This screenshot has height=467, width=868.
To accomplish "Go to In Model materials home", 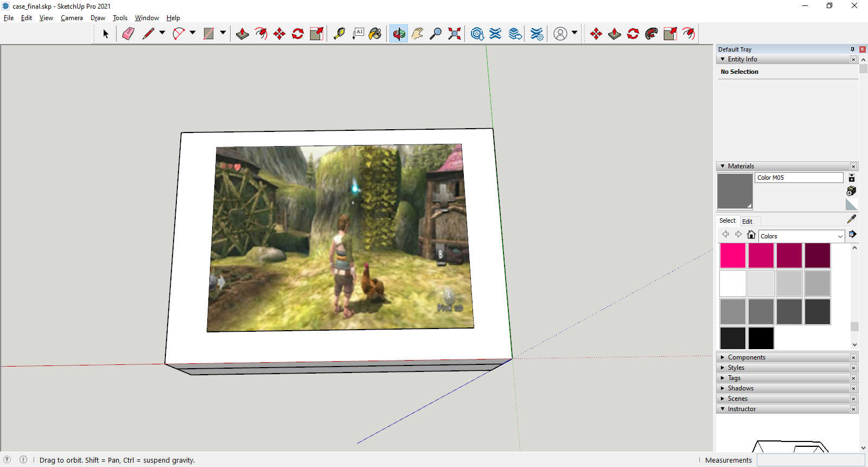I will (751, 235).
